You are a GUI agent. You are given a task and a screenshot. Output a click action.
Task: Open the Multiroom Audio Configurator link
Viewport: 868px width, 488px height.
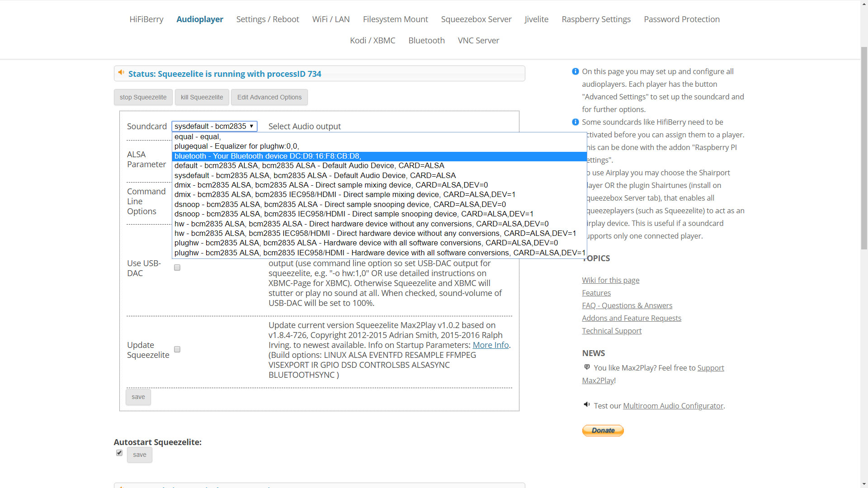[x=673, y=406]
